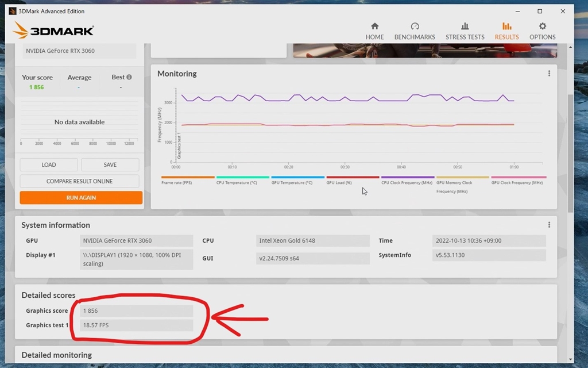The height and width of the screenshot is (368, 588).
Task: Click the No data available score chart
Action: [x=79, y=122]
